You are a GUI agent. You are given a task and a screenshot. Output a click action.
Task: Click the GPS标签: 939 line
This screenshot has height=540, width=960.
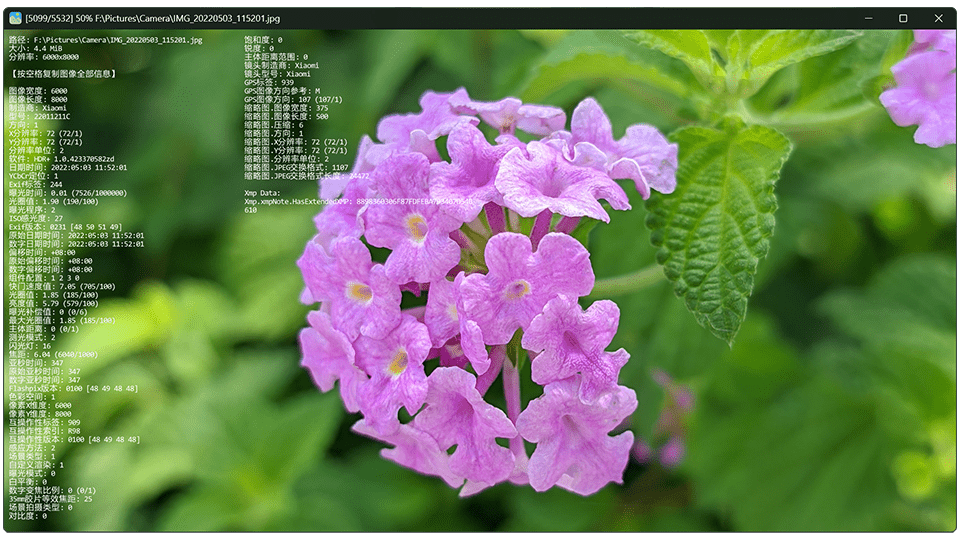[x=269, y=83]
